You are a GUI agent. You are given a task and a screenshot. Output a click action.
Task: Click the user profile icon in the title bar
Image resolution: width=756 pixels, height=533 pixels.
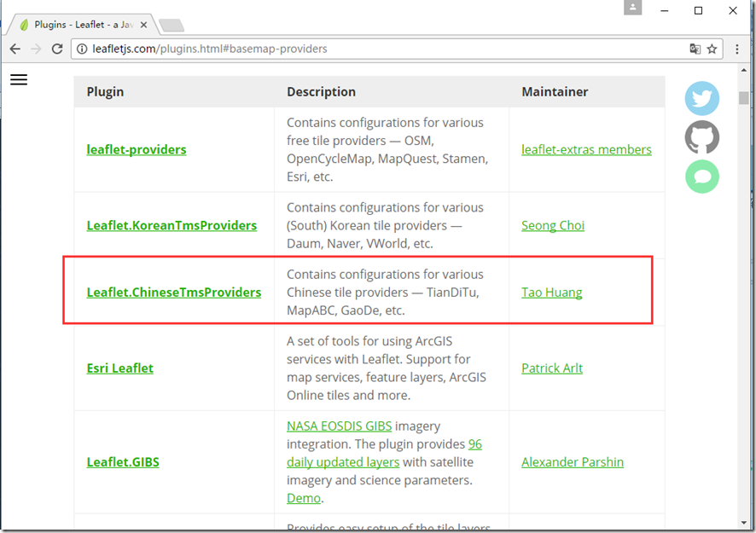tap(632, 7)
